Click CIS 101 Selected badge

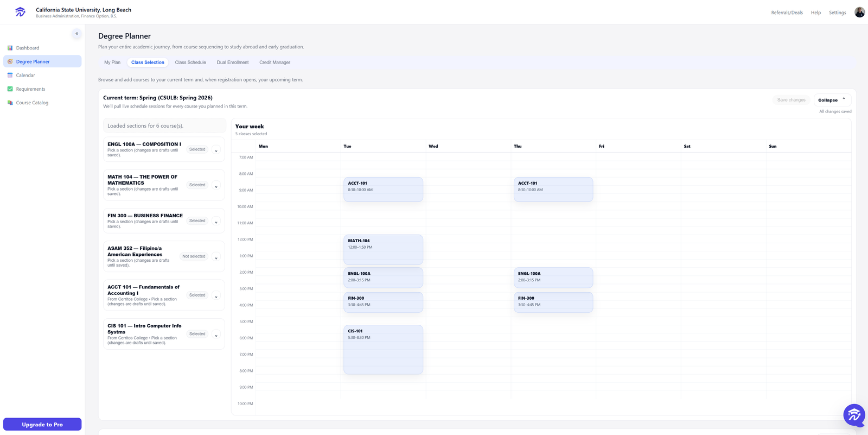pyautogui.click(x=197, y=334)
